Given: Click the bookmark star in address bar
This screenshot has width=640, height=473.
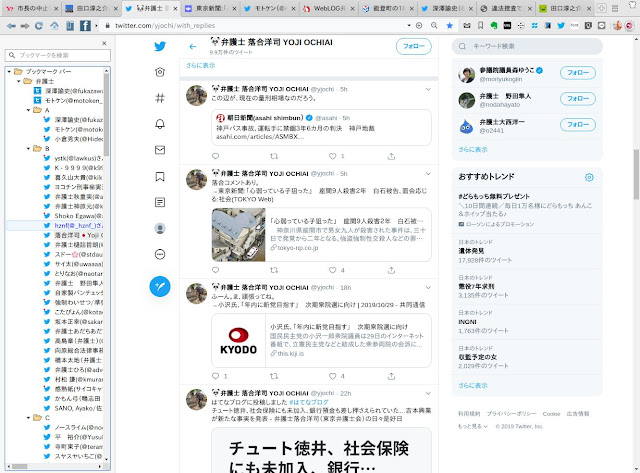Looking at the screenshot, I should 449,25.
